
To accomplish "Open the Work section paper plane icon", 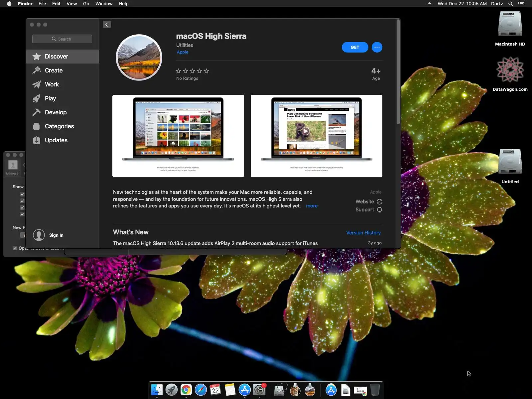I will tap(37, 84).
